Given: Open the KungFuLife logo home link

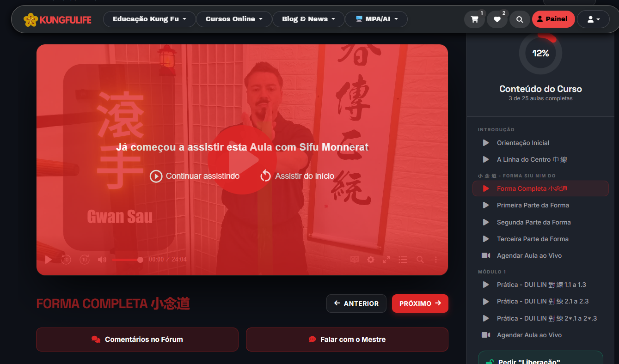Looking at the screenshot, I should (x=57, y=19).
